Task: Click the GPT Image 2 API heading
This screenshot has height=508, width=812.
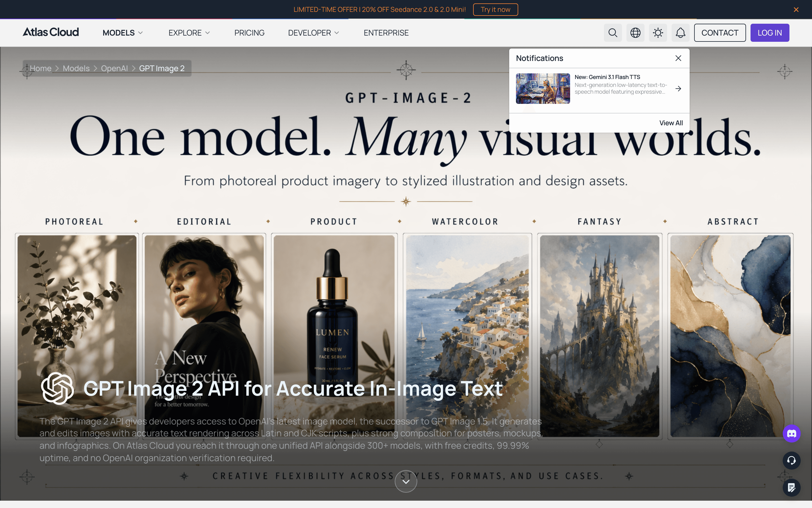Action: pyautogui.click(x=293, y=388)
